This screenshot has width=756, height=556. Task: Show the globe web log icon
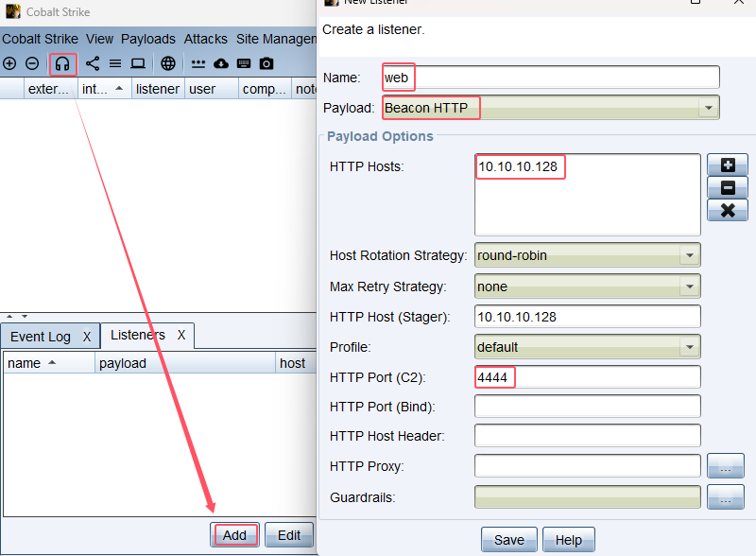167,63
